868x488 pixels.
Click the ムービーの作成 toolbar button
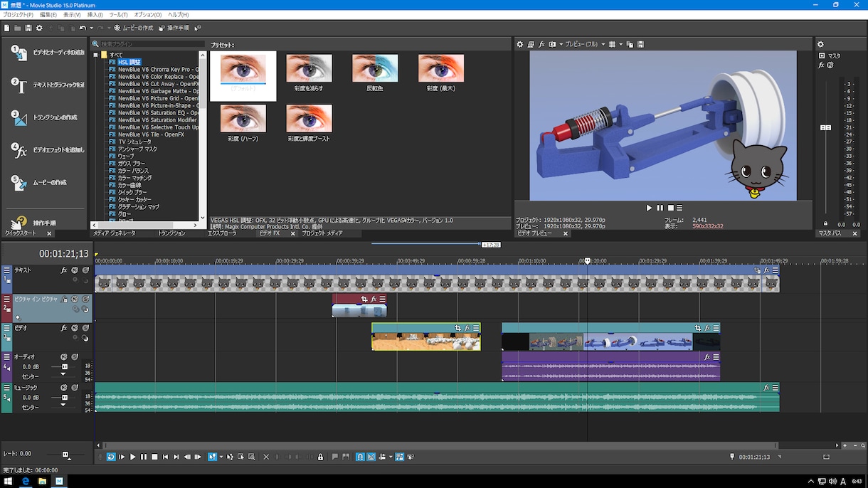(133, 28)
